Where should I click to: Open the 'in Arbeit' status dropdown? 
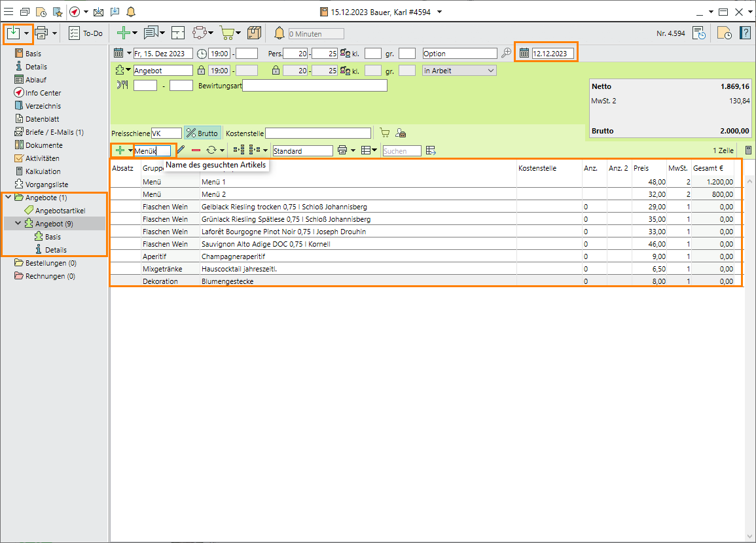tap(459, 71)
